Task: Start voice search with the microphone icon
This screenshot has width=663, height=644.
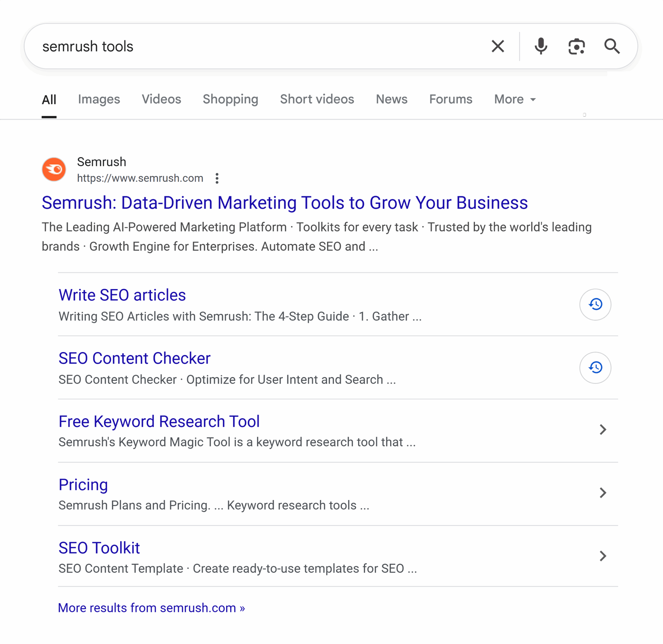Action: click(541, 46)
